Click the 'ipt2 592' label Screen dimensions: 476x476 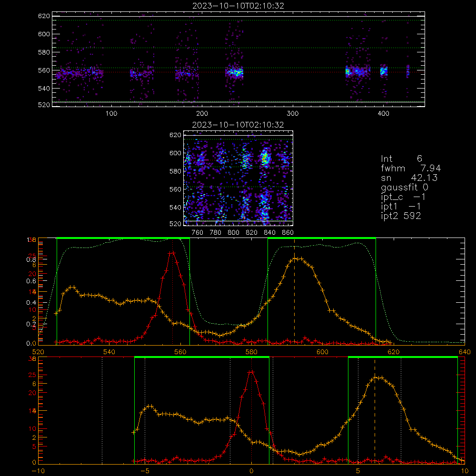coord(401,216)
